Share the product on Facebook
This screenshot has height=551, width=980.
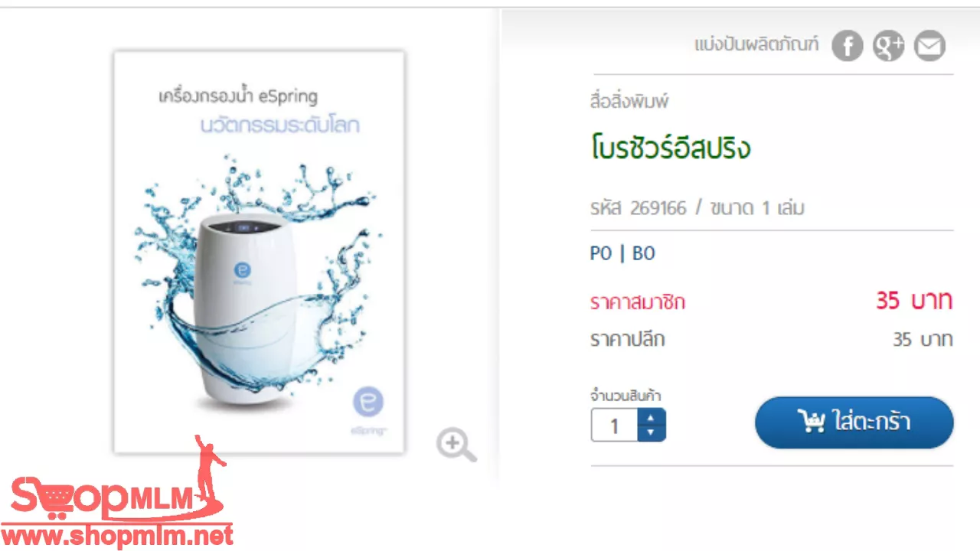tap(848, 46)
